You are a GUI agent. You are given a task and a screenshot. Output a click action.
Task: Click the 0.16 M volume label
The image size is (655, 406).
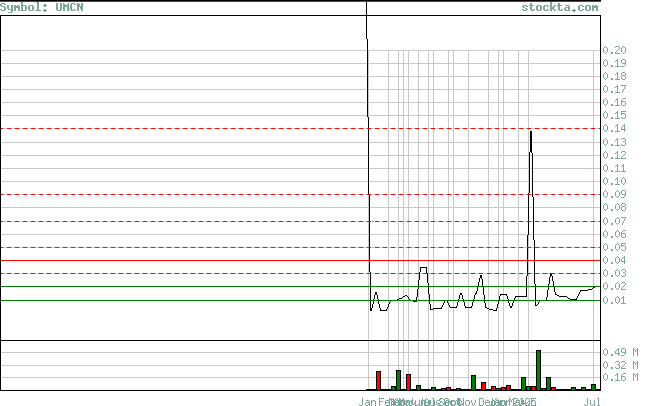click(x=620, y=378)
